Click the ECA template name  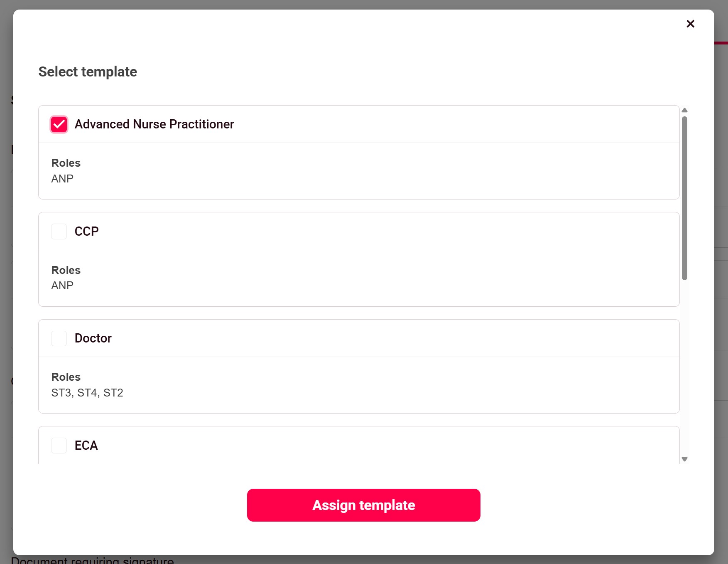pyautogui.click(x=86, y=446)
